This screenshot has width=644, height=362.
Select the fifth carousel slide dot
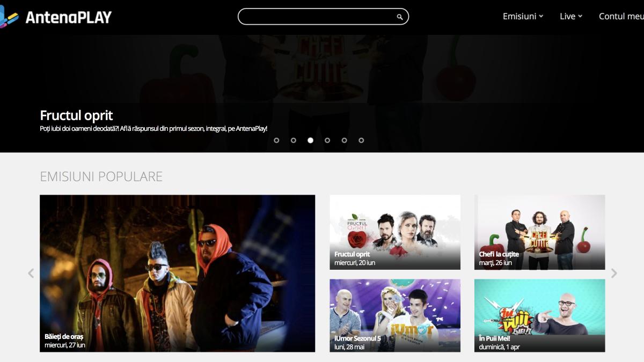tap(345, 141)
